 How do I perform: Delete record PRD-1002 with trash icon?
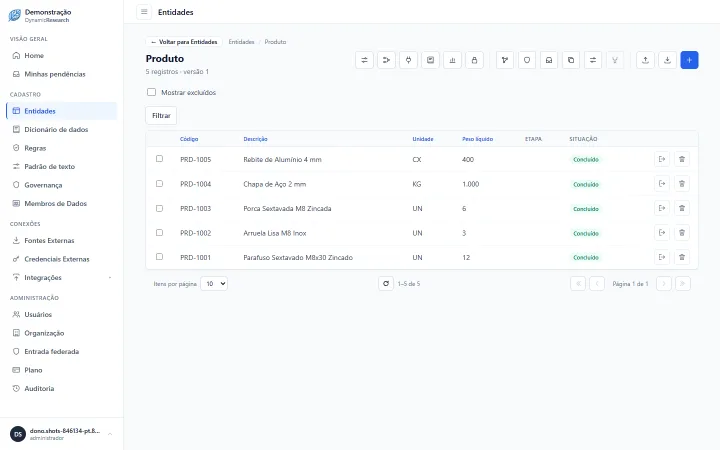[x=682, y=233]
